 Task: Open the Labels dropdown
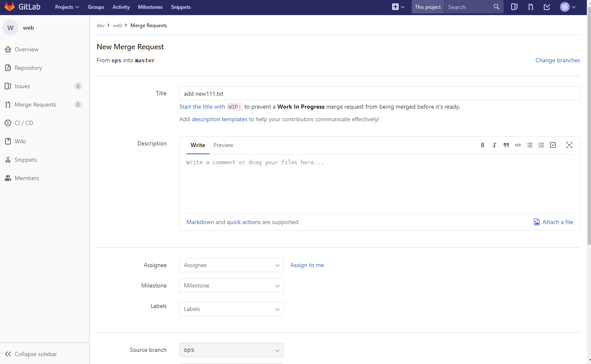pos(232,309)
